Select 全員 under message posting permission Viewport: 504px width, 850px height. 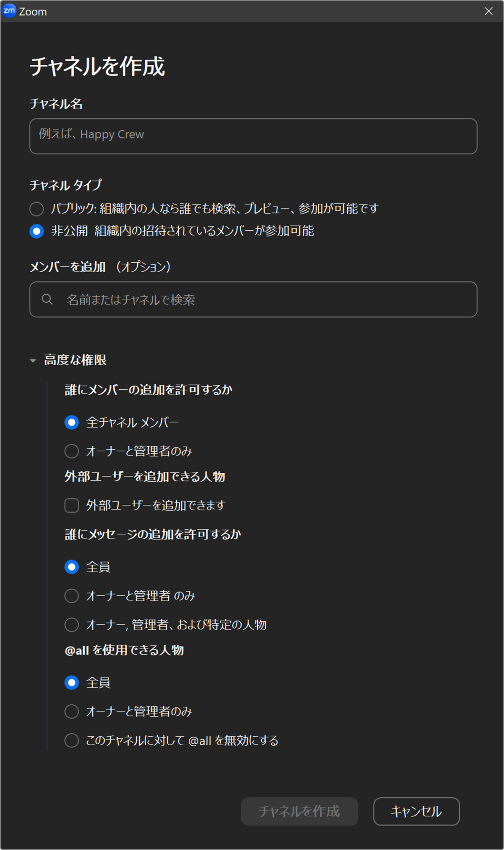pyautogui.click(x=72, y=567)
